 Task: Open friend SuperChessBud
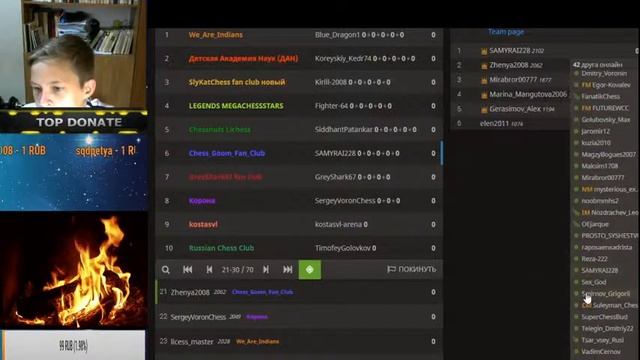pyautogui.click(x=604, y=317)
